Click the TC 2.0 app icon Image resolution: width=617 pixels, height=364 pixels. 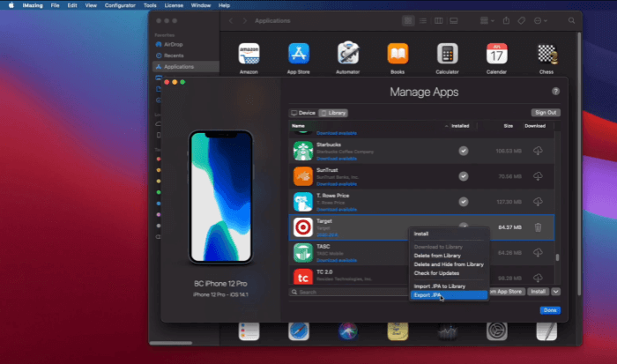click(x=303, y=276)
